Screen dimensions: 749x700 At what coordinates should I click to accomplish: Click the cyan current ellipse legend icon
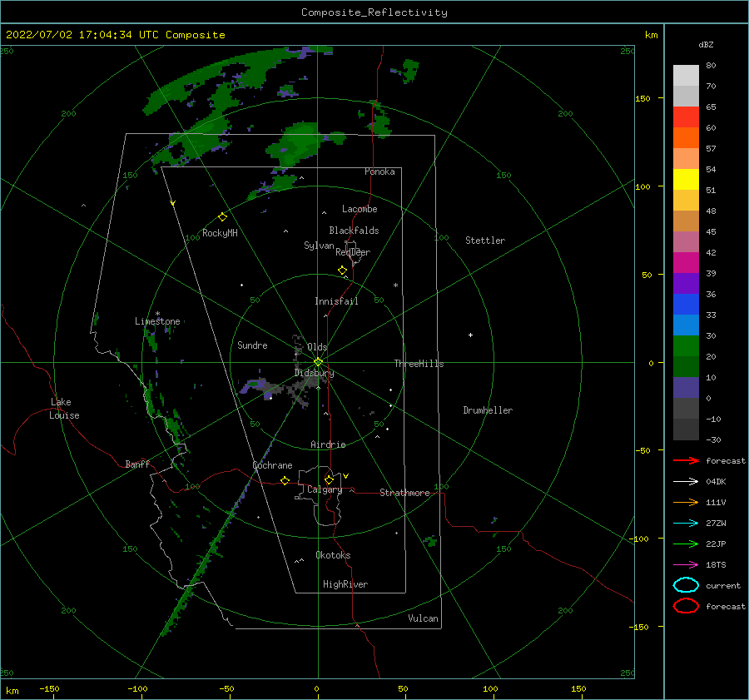tap(686, 585)
